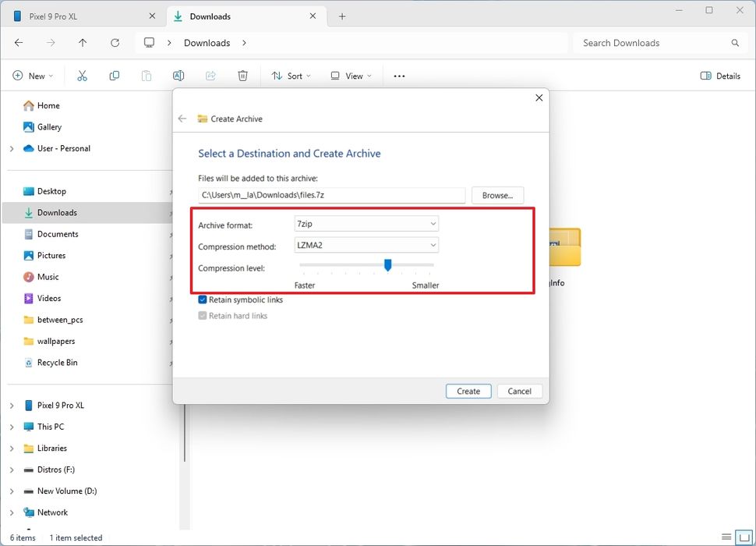Enable the Retain hard links checkbox
The width and height of the screenshot is (756, 546).
click(x=203, y=315)
